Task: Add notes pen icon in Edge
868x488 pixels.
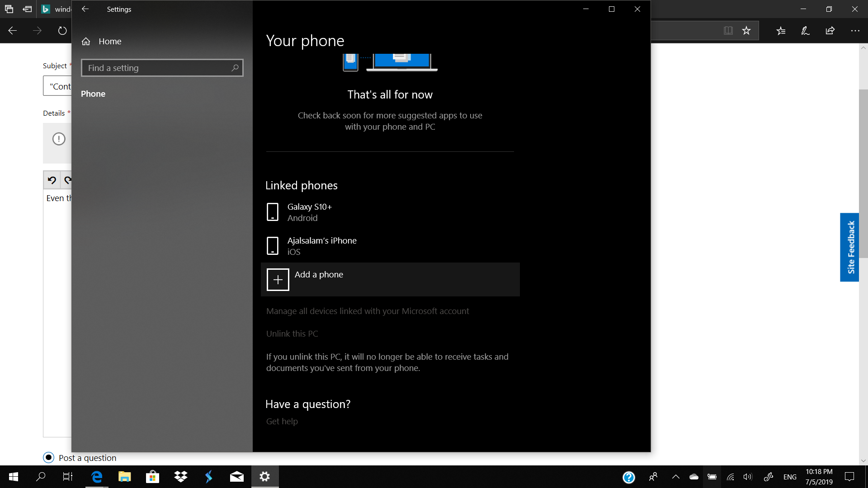Action: pyautogui.click(x=805, y=31)
